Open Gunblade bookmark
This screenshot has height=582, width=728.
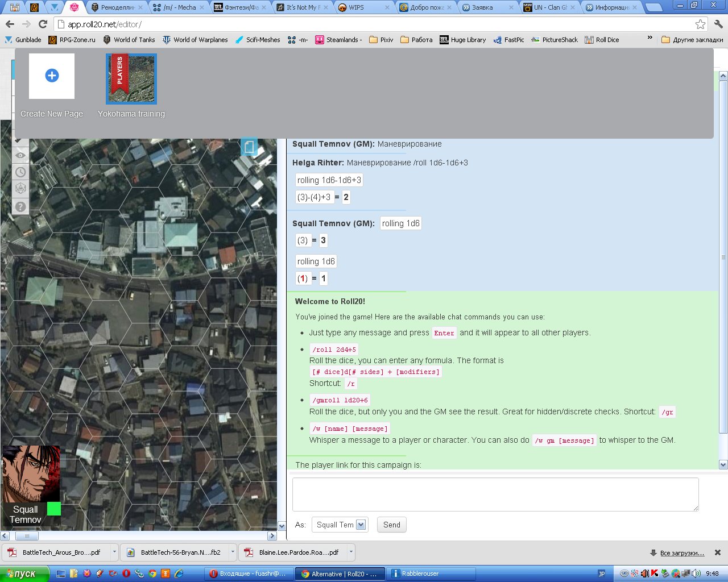coord(23,40)
